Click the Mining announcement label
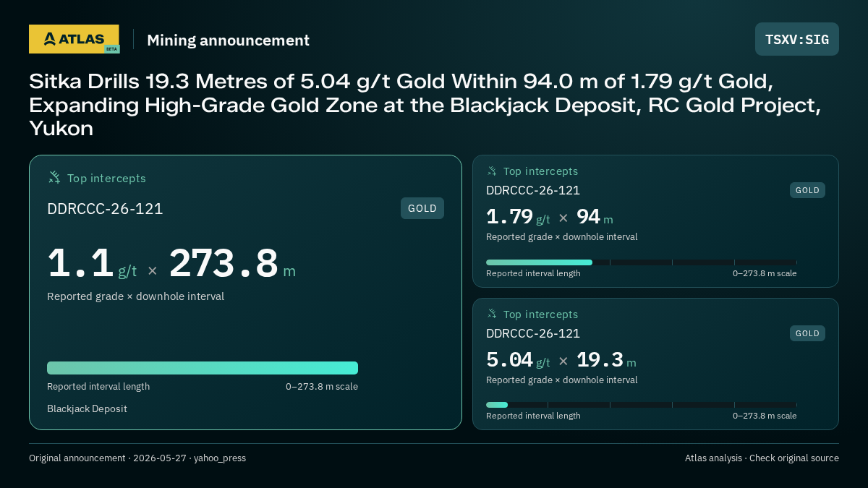Viewport: 868px width, 488px height. (x=228, y=40)
